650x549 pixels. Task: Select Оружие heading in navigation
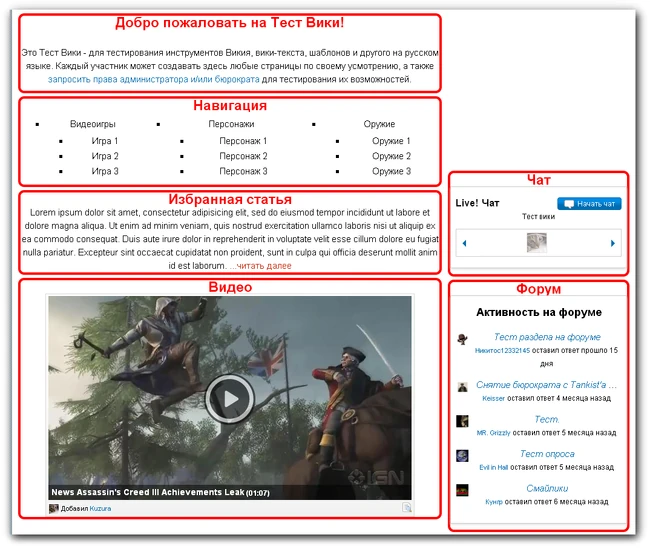tap(379, 124)
